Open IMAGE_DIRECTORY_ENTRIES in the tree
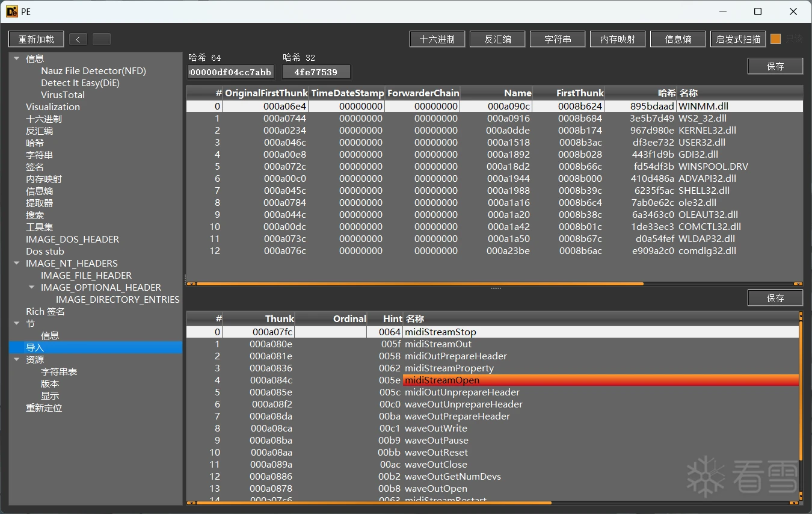This screenshot has width=812, height=514. [118, 299]
